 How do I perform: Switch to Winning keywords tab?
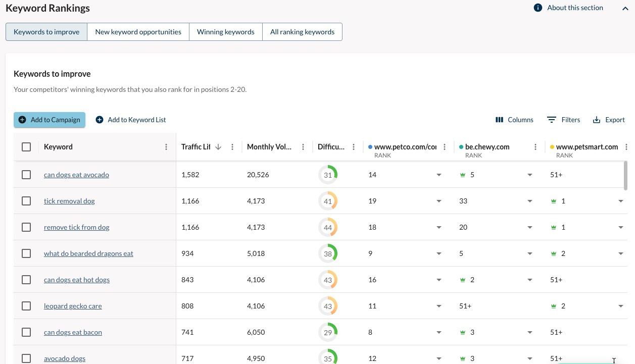point(225,32)
